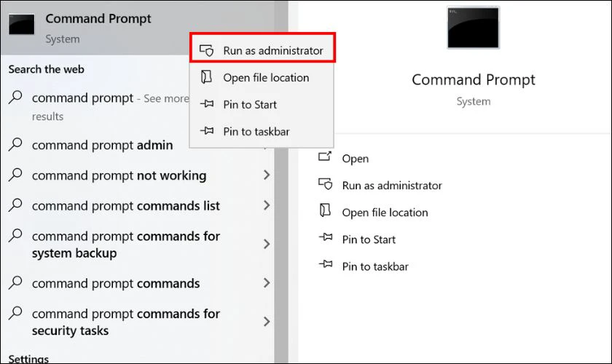Click the Open icon in the right details pane
612x364 pixels.
[x=325, y=158]
